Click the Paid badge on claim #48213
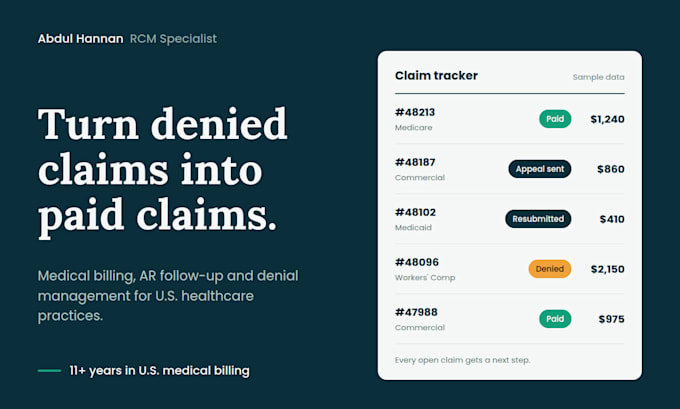The image size is (680, 409). click(555, 119)
